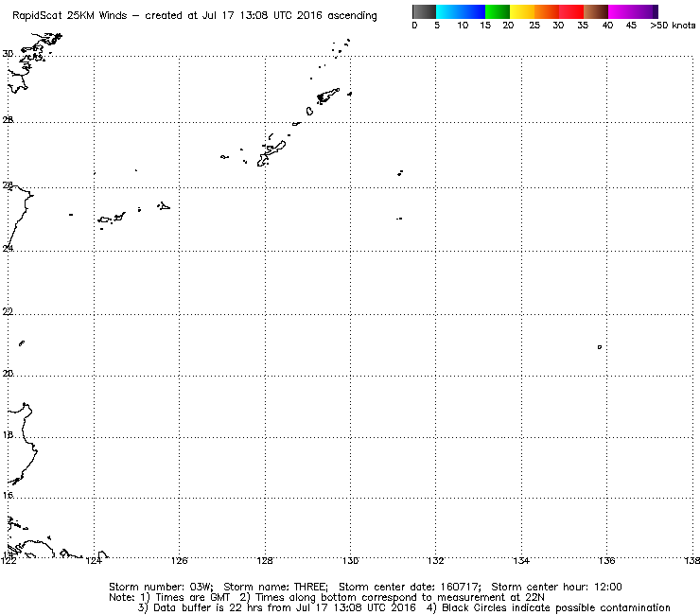Click the 'Storm center hour: 12:00' text

[556, 587]
